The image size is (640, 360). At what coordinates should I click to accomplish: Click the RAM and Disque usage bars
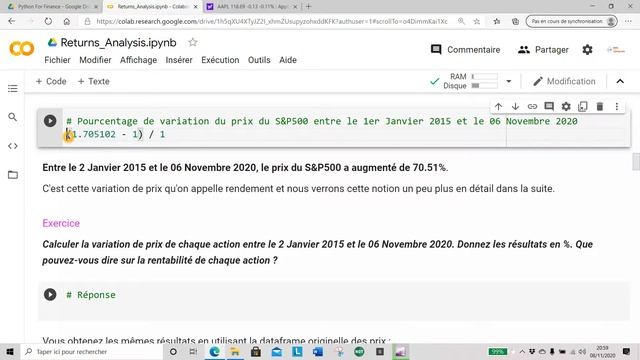tap(484, 81)
